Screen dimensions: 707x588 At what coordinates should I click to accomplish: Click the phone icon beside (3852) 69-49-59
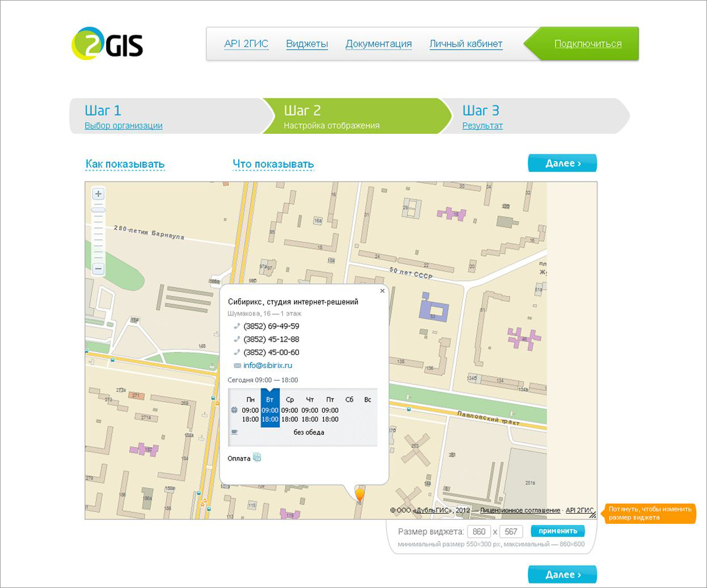tap(237, 326)
